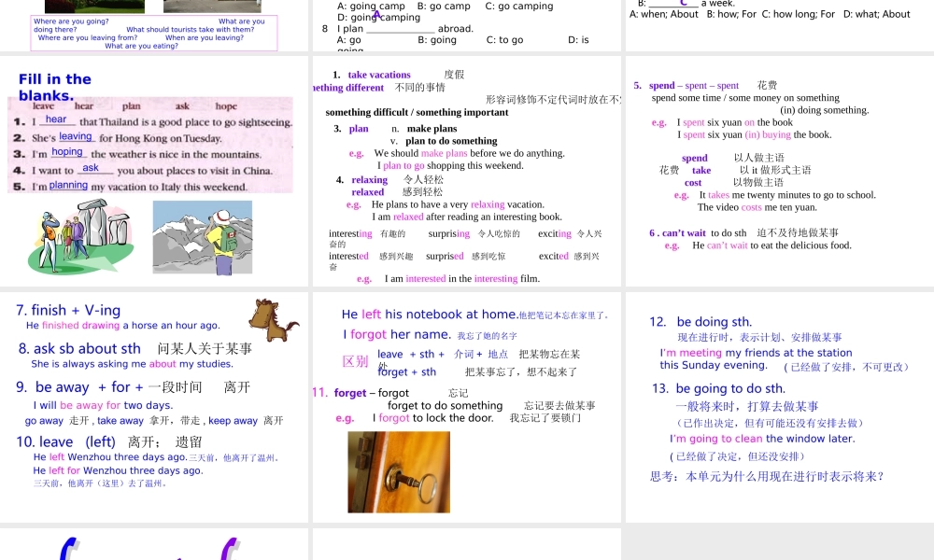Click 'He left for Wenzhou three days ago.' sentence
Screen dimensions: 934x560
118,470
